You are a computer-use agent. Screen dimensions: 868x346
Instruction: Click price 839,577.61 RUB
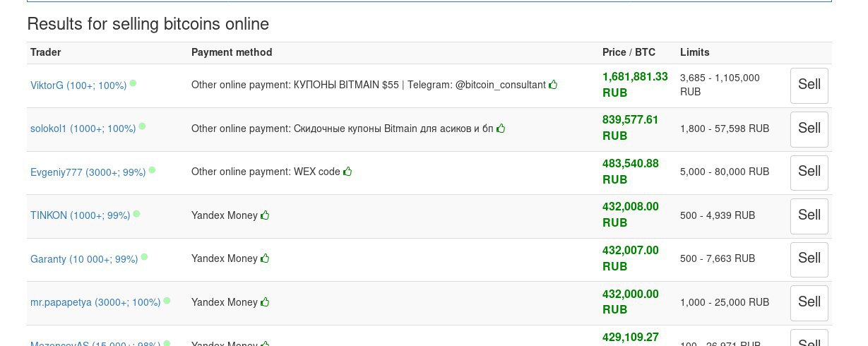tap(631, 128)
